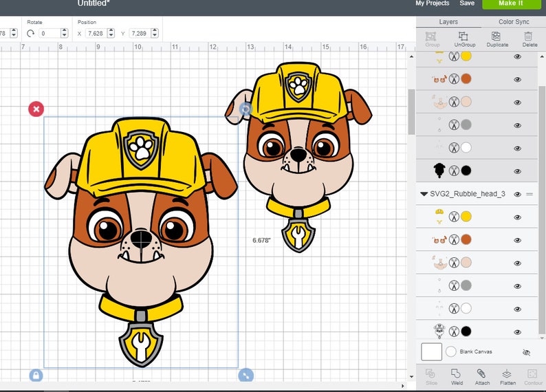Click cut linetype icon on SVG2_Rubble_head_3 black layer

tap(454, 331)
